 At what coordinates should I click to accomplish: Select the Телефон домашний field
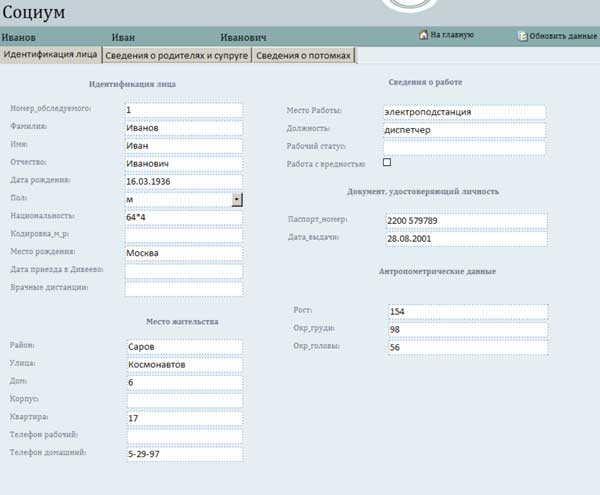pos(183,454)
